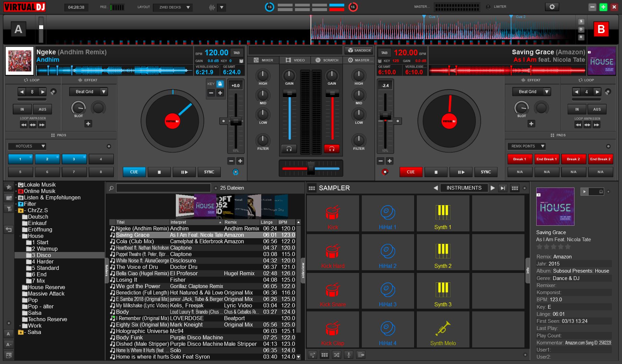Skip to last sampler bank icon

tap(503, 188)
